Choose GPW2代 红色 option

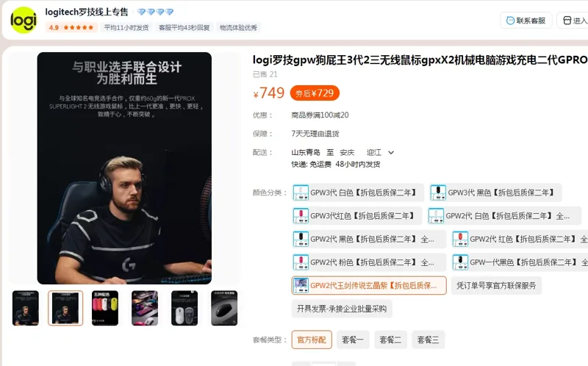[x=520, y=239]
